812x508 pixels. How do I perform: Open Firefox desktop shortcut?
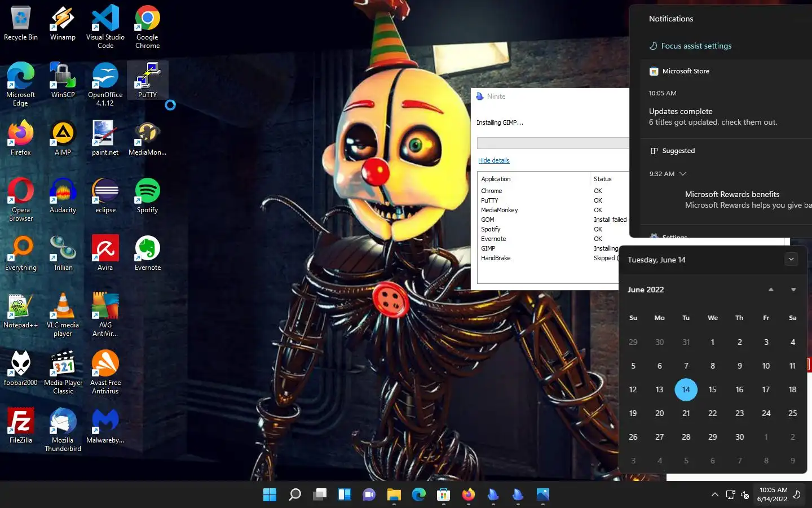(21, 138)
